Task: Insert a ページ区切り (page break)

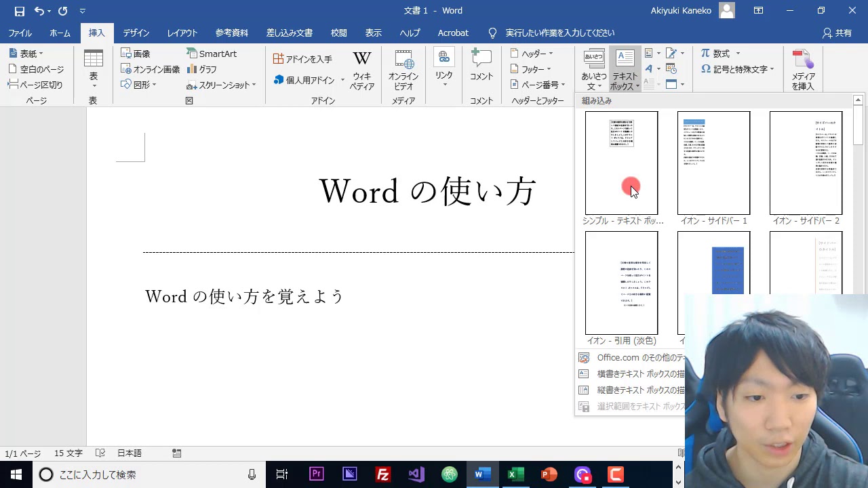Action: point(35,85)
